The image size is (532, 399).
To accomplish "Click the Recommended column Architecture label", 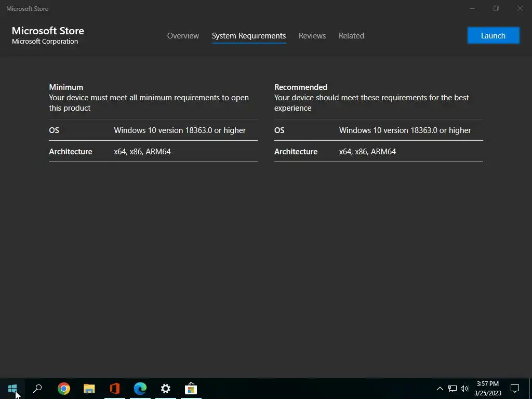I will click(x=296, y=152).
